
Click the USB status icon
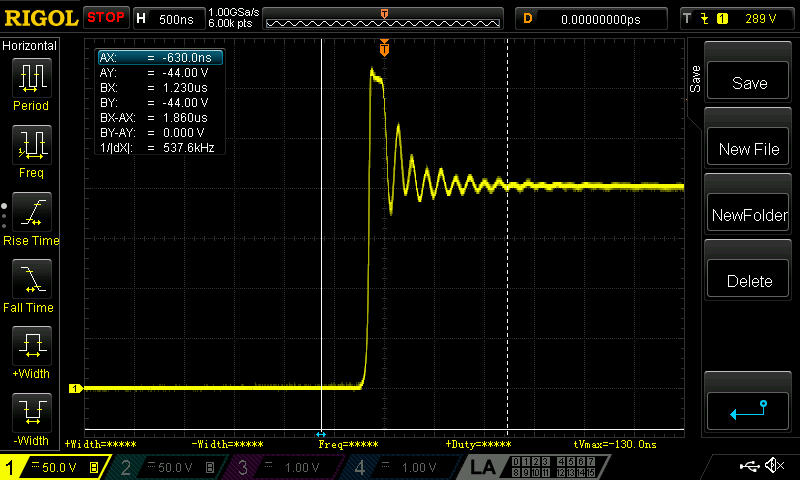pos(748,466)
